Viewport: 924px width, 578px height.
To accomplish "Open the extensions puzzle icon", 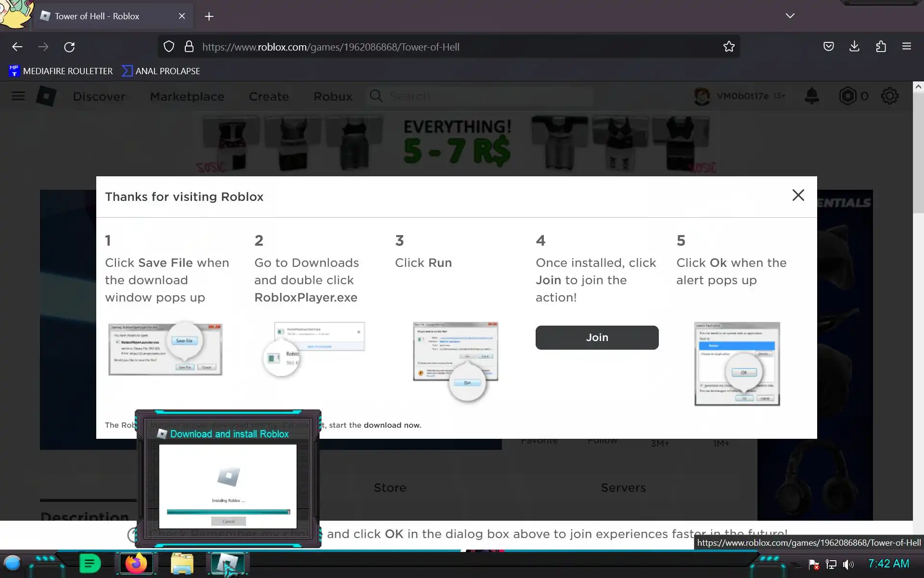I will point(881,47).
